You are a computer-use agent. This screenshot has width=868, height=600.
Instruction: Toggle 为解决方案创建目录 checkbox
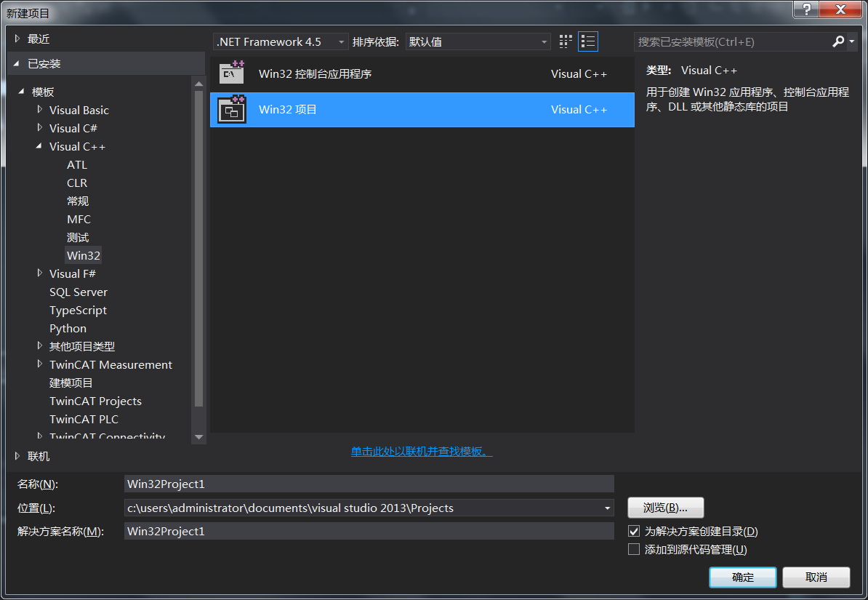click(634, 532)
